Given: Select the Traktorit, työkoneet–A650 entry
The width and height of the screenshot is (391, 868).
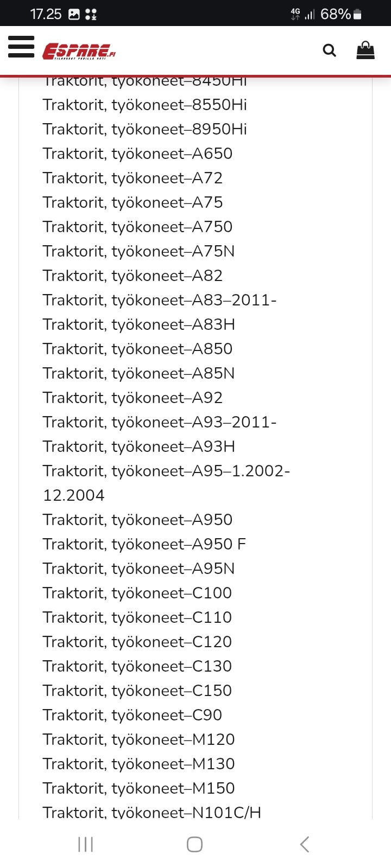Looking at the screenshot, I should [x=137, y=154].
